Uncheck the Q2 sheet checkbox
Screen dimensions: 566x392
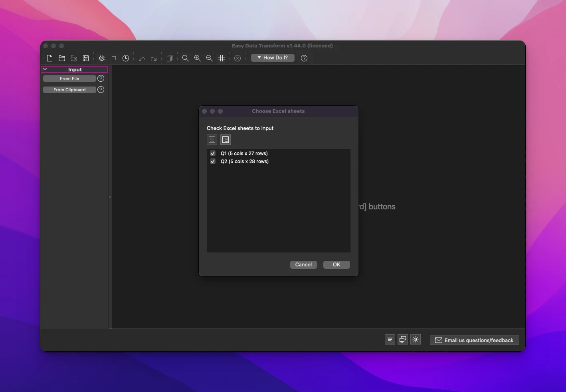pyautogui.click(x=213, y=162)
